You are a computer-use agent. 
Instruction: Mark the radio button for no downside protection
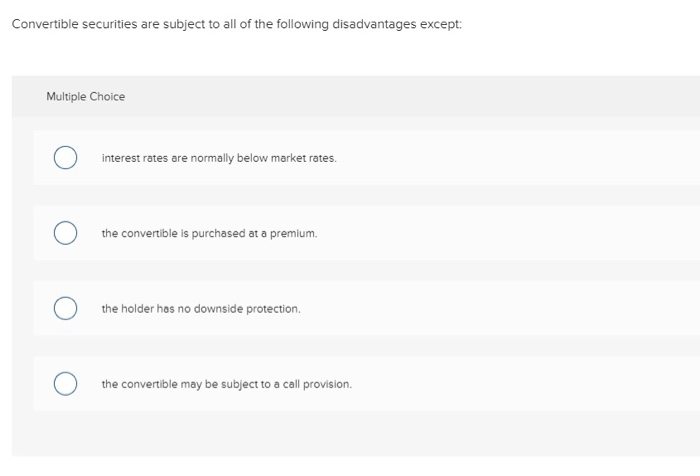(65, 309)
